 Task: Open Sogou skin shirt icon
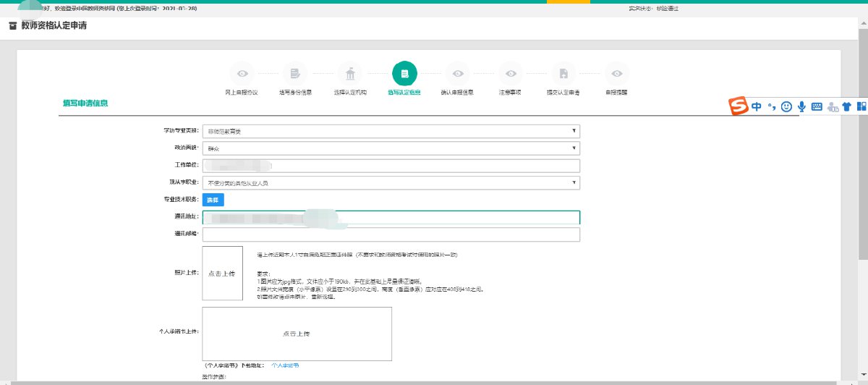pyautogui.click(x=846, y=106)
